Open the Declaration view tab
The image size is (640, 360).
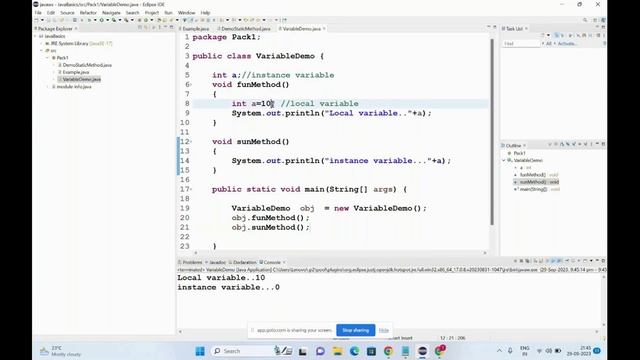click(243, 262)
